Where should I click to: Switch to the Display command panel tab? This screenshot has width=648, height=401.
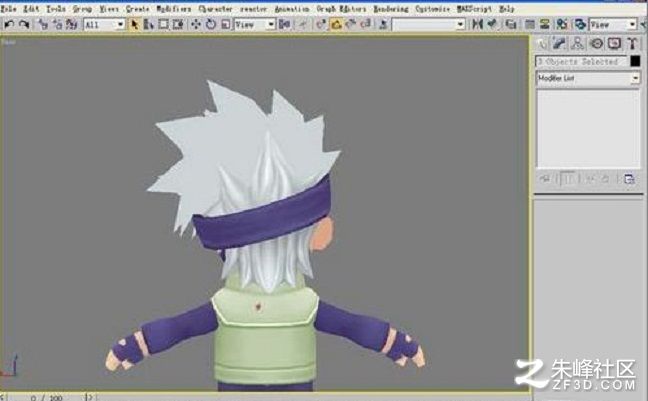point(614,43)
